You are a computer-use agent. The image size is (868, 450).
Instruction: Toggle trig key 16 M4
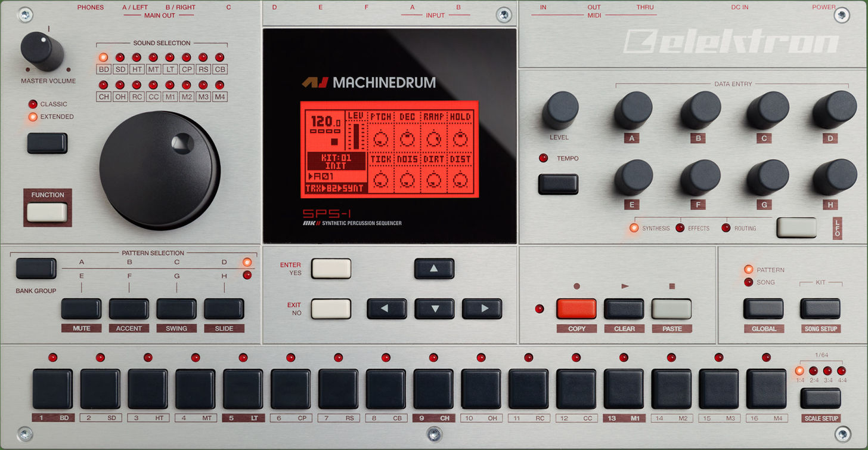(767, 389)
